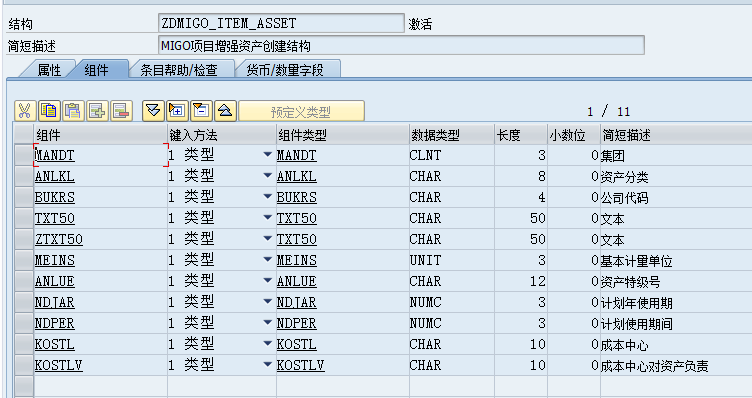This screenshot has height=398, width=752.
Task: Click component type link BUKRS
Action: tap(296, 198)
